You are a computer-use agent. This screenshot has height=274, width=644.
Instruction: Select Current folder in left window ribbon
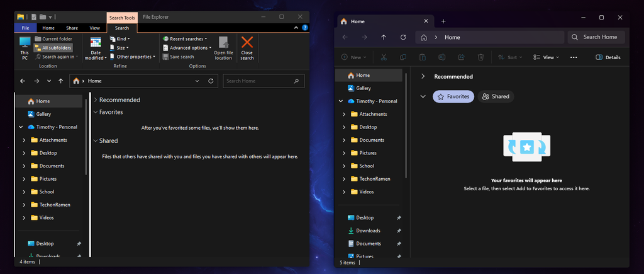click(53, 38)
